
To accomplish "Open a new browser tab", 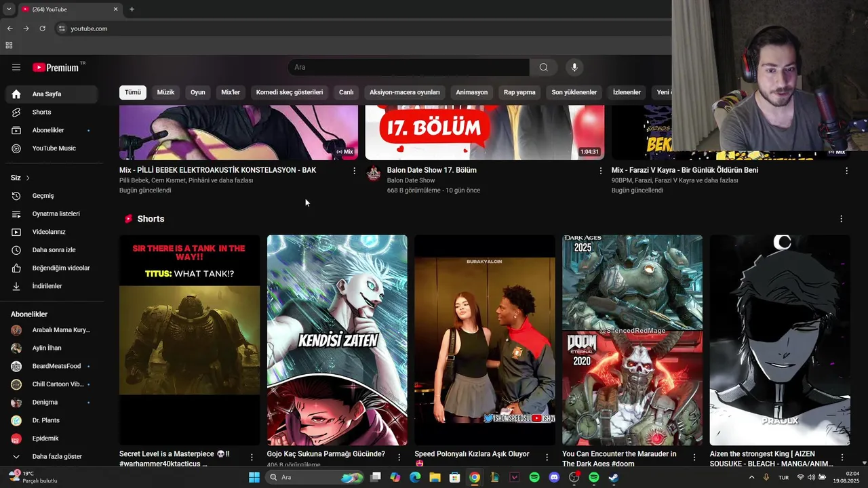I will [132, 9].
